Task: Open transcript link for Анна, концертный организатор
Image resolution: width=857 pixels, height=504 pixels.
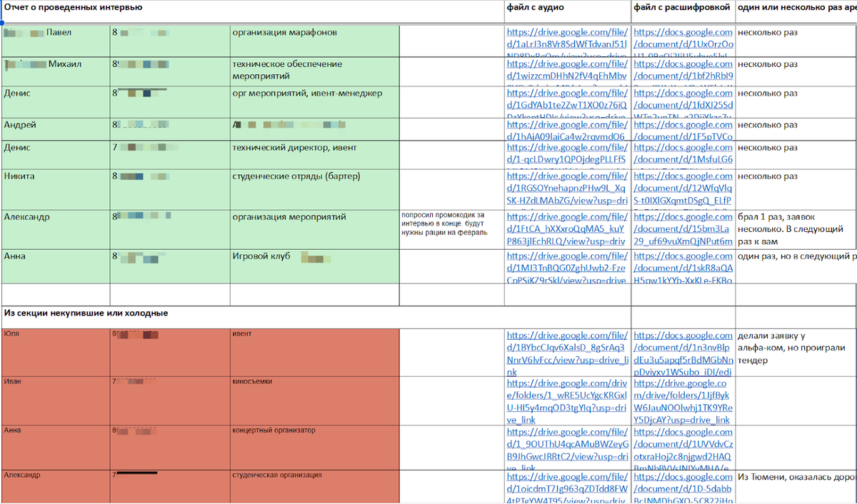Action: pos(683,449)
